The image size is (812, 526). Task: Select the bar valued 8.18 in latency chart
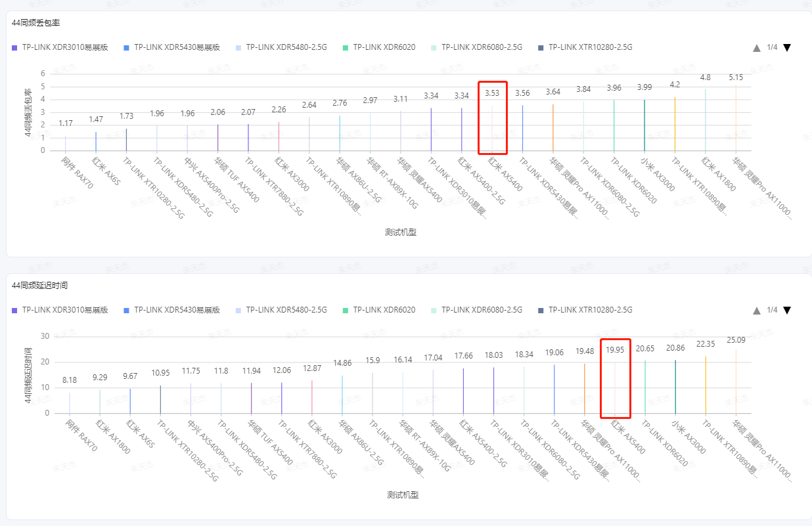tap(69, 403)
